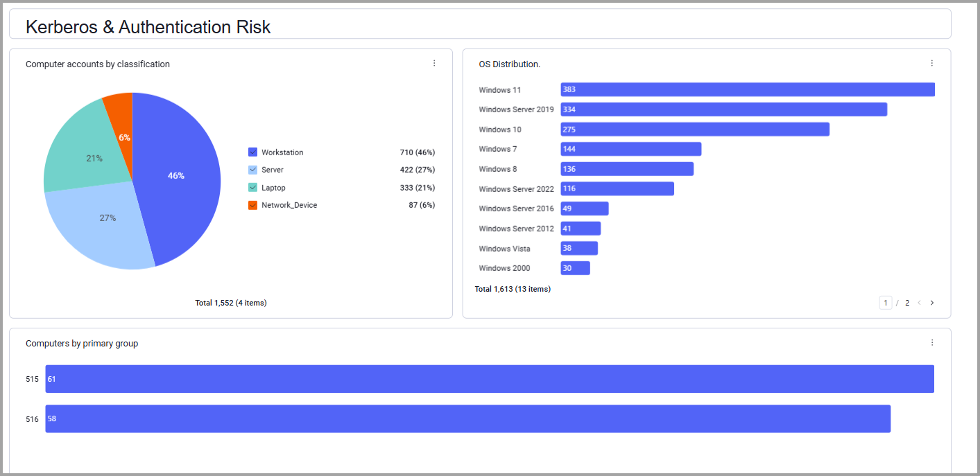Go to previous page of OS Distribution
980x476 pixels.
pos(919,303)
